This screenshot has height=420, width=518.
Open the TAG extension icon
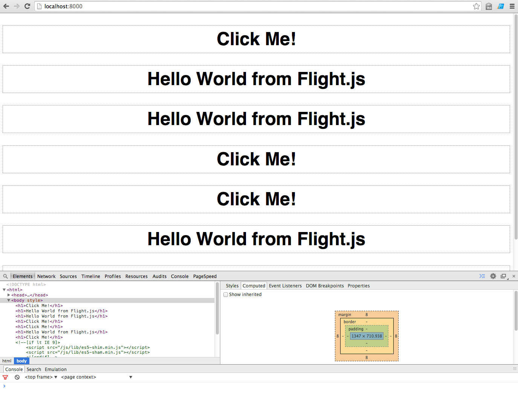pyautogui.click(x=489, y=6)
